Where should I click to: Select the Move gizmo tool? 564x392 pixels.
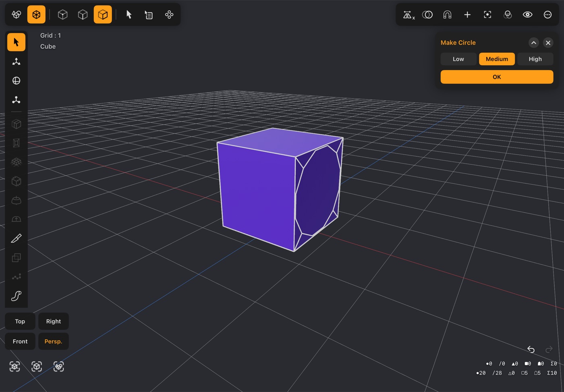pos(16,61)
